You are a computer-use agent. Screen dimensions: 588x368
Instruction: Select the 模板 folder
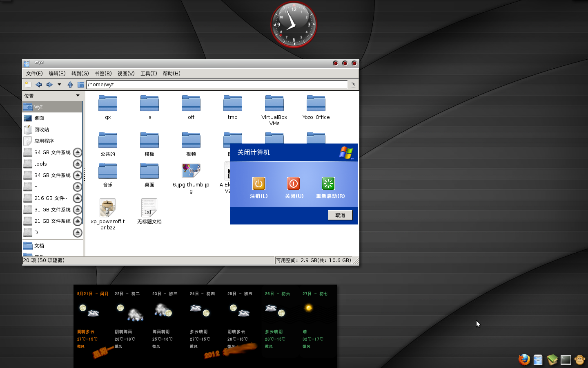(149, 144)
